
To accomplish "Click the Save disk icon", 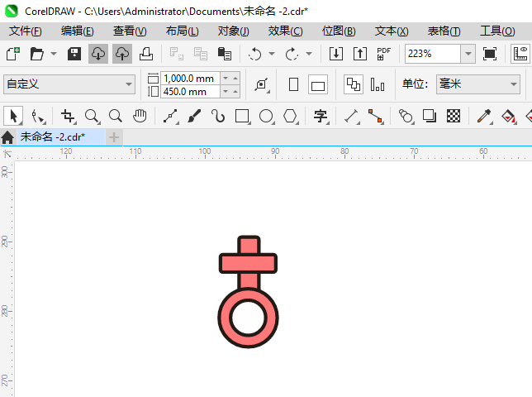I will coord(74,54).
